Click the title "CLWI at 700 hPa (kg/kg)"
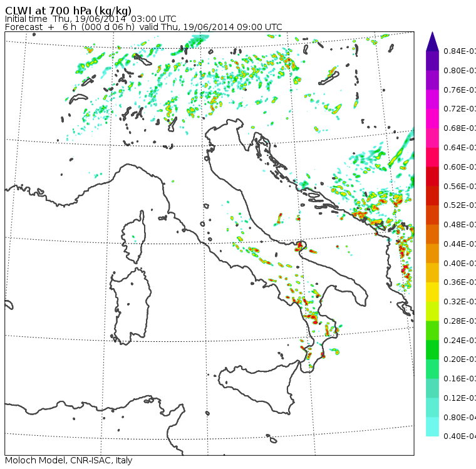Image resolution: width=476 pixels, height=469 pixels. click(68, 11)
